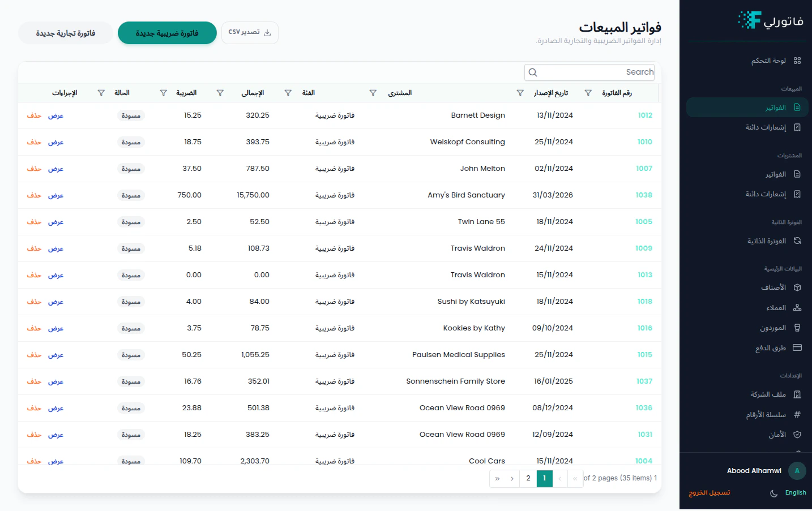The height and width of the screenshot is (511, 812).
Task: Open the filter on category (الفئة) column
Action: pos(288,93)
